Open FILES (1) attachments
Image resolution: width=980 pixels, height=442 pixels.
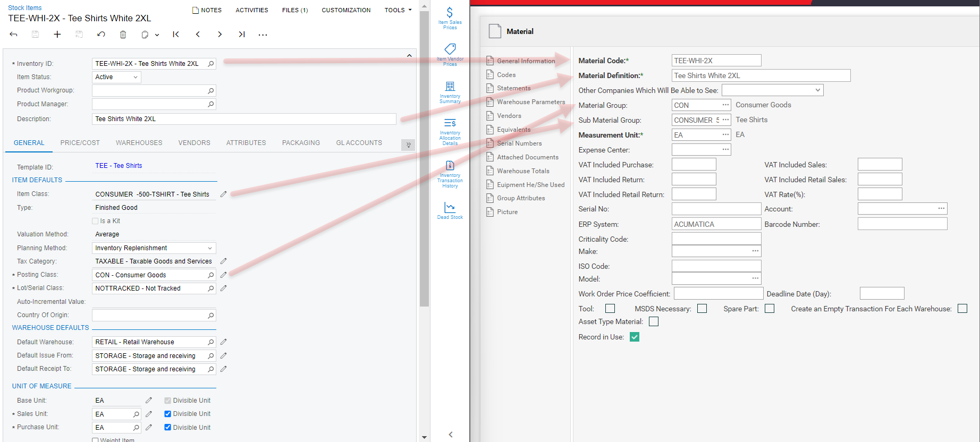(x=295, y=10)
